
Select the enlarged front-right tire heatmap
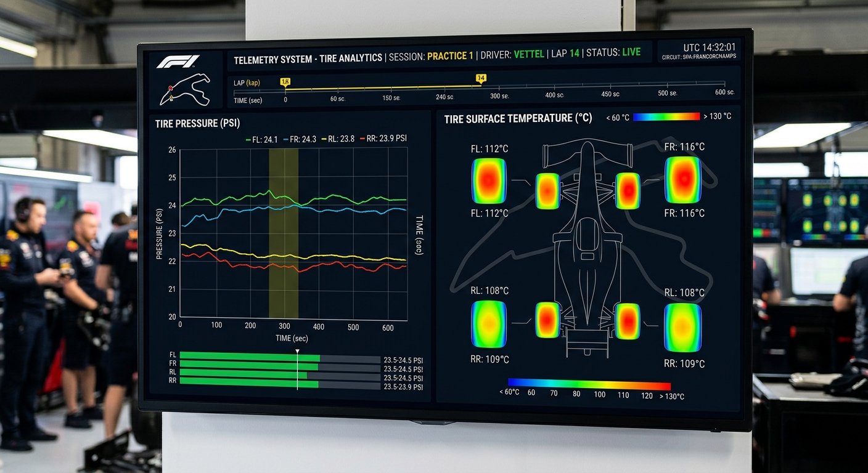[682, 180]
